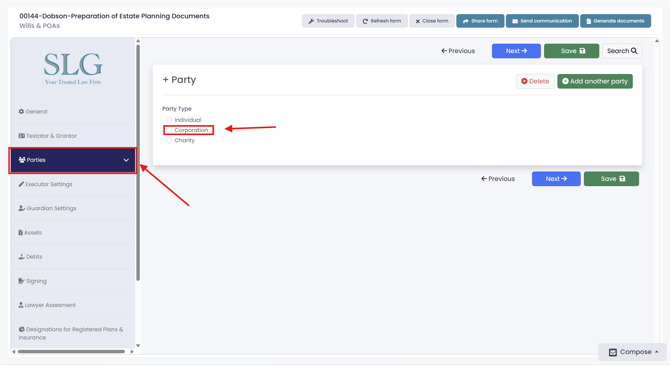This screenshot has width=670, height=365.
Task: Click the Troubleshoot button
Action: pyautogui.click(x=328, y=21)
